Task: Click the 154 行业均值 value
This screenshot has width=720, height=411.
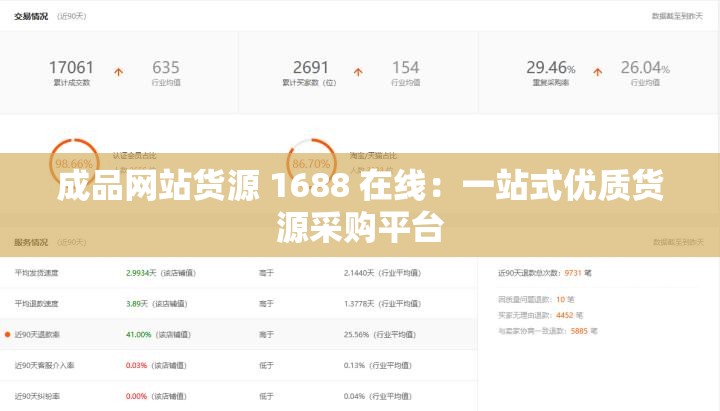Action: [x=405, y=68]
